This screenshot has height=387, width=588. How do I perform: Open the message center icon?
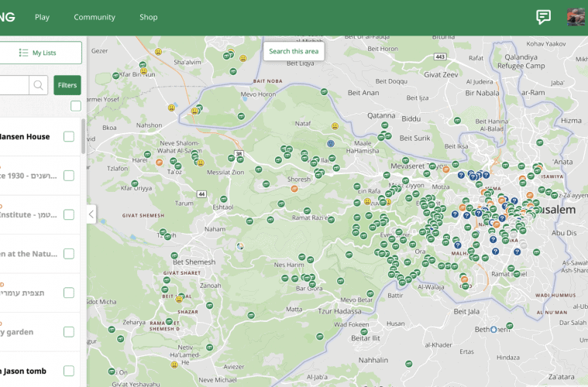coord(543,17)
